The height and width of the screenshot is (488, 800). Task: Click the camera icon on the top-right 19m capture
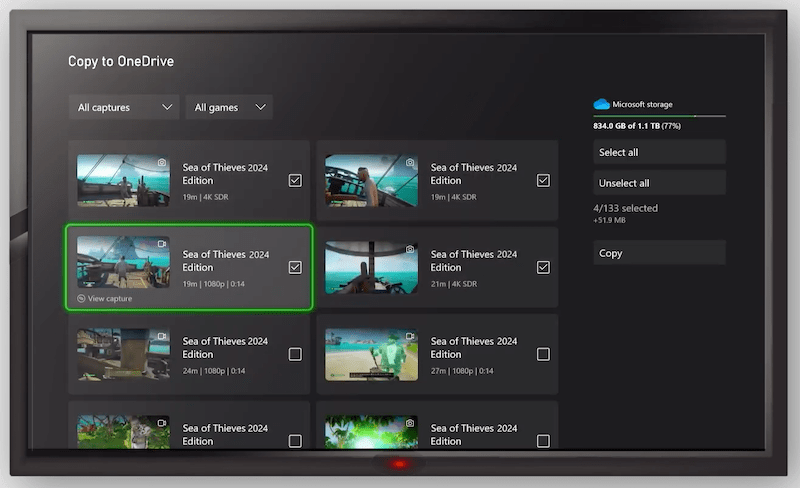410,162
